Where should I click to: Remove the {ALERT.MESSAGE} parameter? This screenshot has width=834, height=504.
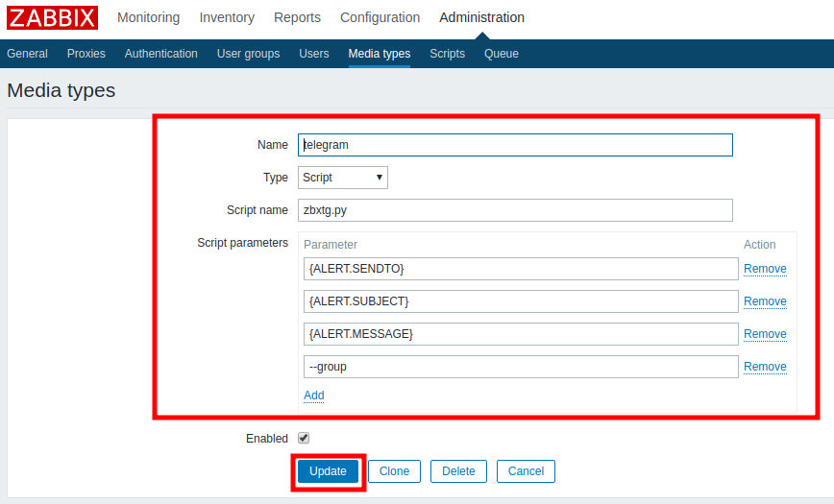click(x=765, y=334)
